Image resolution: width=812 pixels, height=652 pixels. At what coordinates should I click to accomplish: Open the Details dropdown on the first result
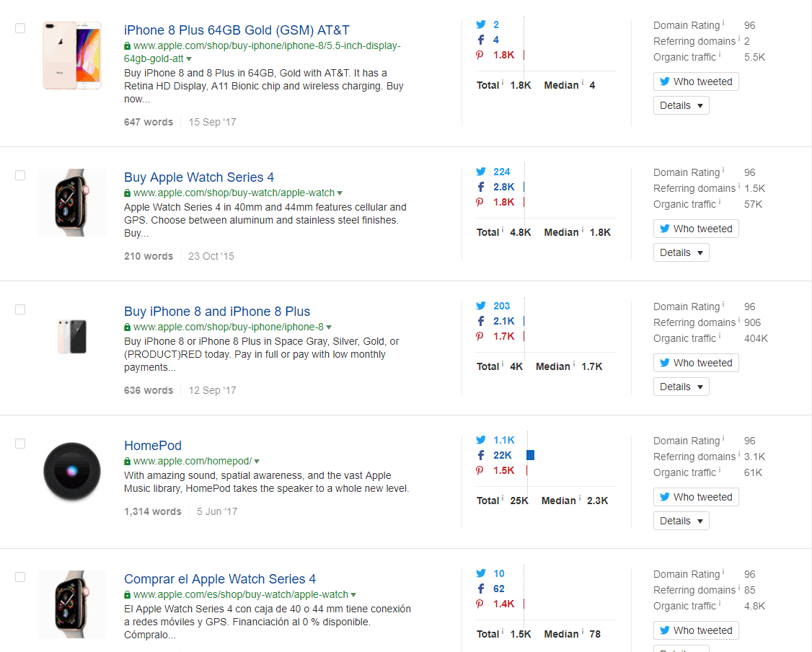coord(681,105)
